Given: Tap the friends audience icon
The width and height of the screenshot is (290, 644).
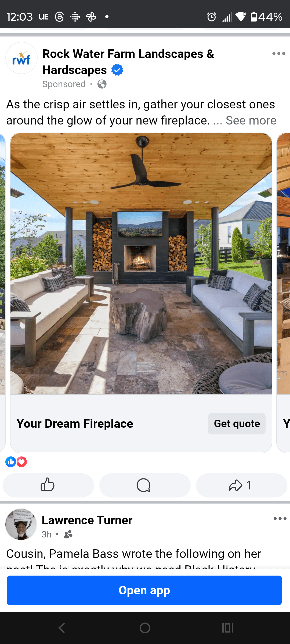Looking at the screenshot, I should pos(68,534).
